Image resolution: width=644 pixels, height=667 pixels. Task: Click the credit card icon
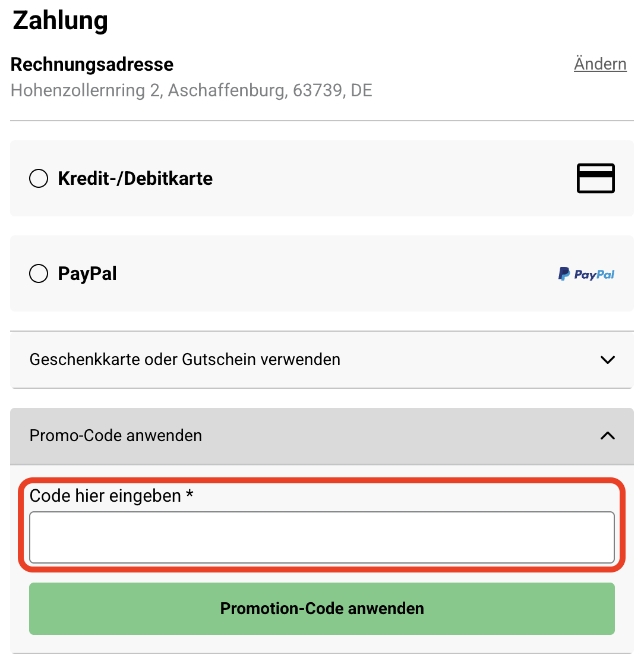click(x=595, y=178)
